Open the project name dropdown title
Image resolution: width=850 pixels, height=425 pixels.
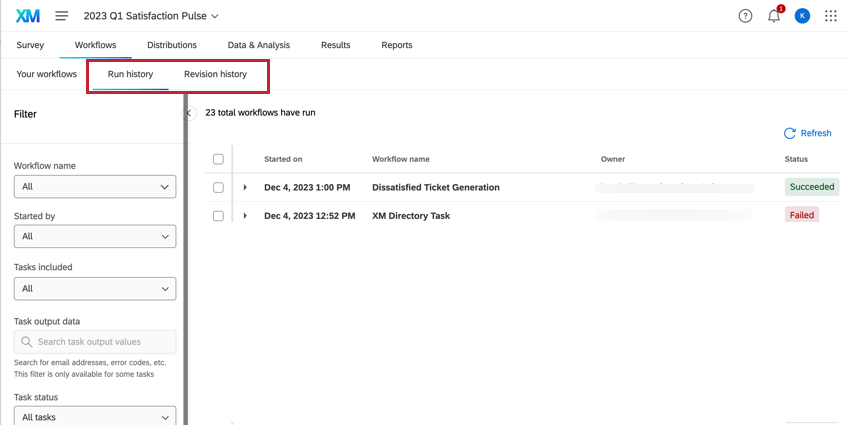pyautogui.click(x=151, y=16)
